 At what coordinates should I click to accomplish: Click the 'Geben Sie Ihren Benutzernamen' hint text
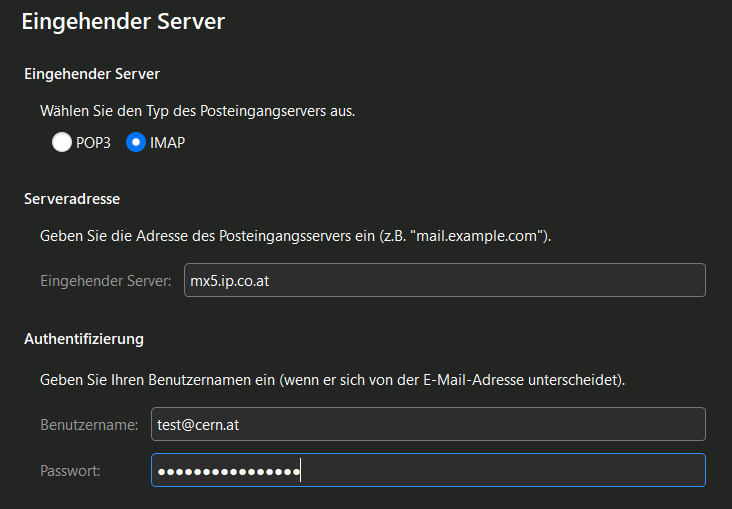pos(332,381)
